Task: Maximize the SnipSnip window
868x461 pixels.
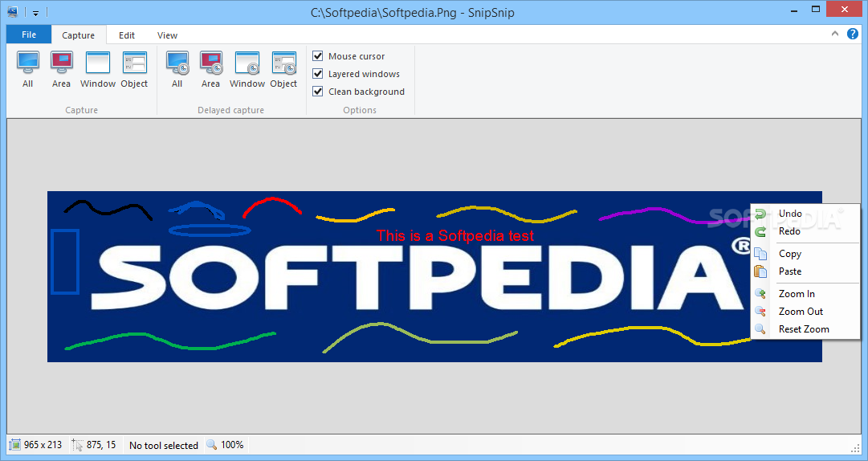Action: click(816, 10)
